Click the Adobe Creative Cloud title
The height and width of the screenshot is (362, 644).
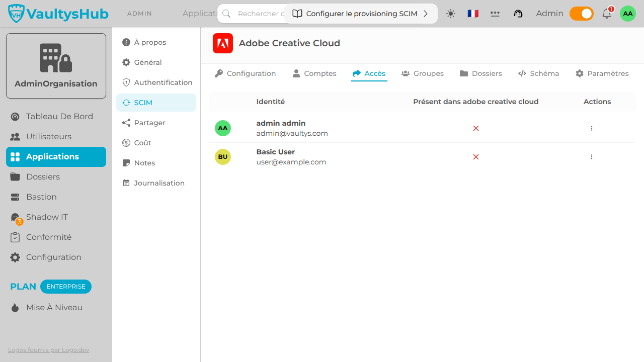tap(290, 43)
